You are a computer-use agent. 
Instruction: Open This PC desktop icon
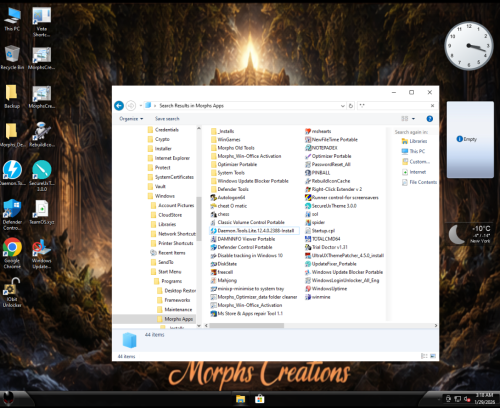click(x=12, y=19)
